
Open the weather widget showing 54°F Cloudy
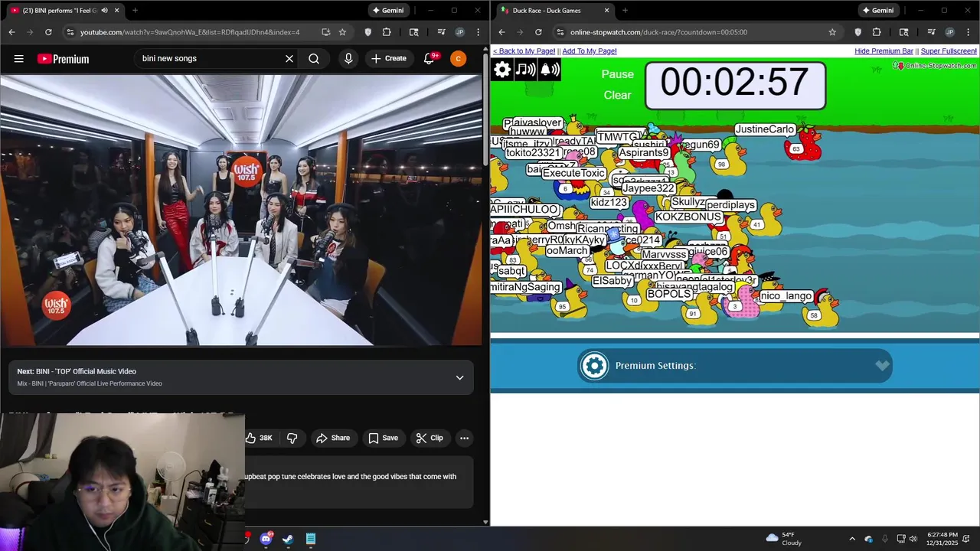(x=784, y=539)
